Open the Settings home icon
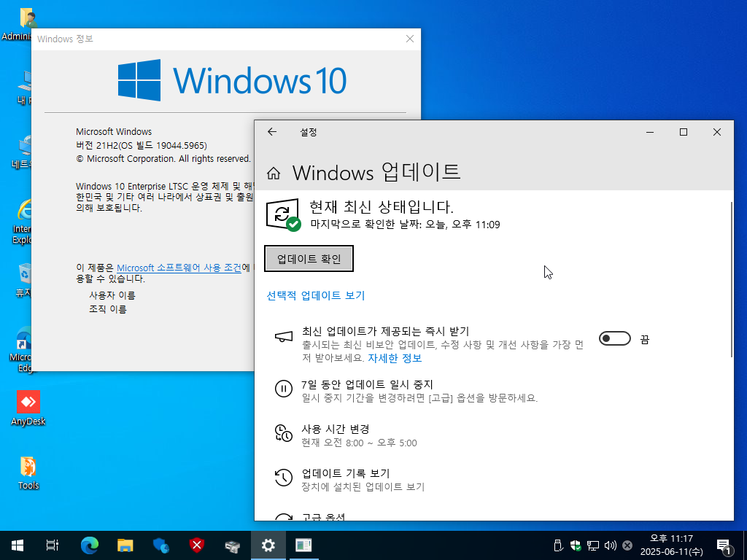The height and width of the screenshot is (560, 747). (x=274, y=174)
